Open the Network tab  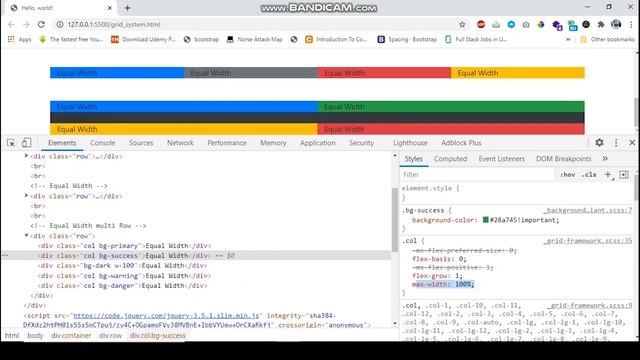pyautogui.click(x=180, y=143)
